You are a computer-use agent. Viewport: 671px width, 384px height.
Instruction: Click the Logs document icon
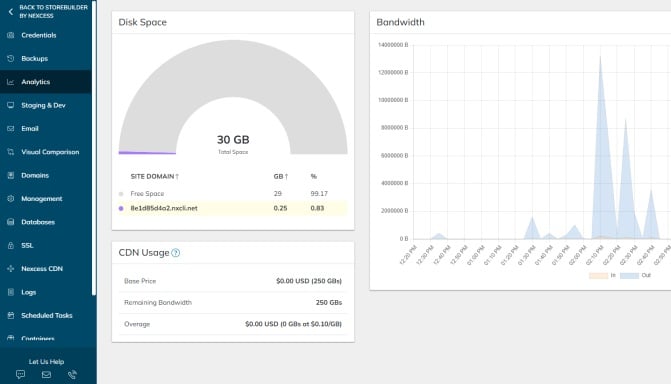(x=11, y=292)
